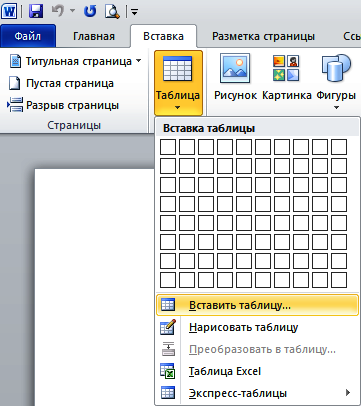Click the page break icon beside Разрыв страницы
This screenshot has width=361, height=406.
tap(15, 105)
